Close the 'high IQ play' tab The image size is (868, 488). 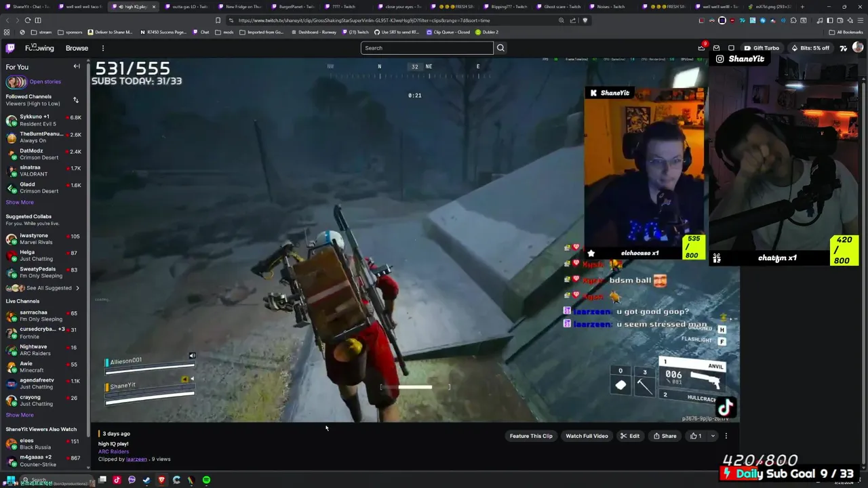pyautogui.click(x=153, y=7)
